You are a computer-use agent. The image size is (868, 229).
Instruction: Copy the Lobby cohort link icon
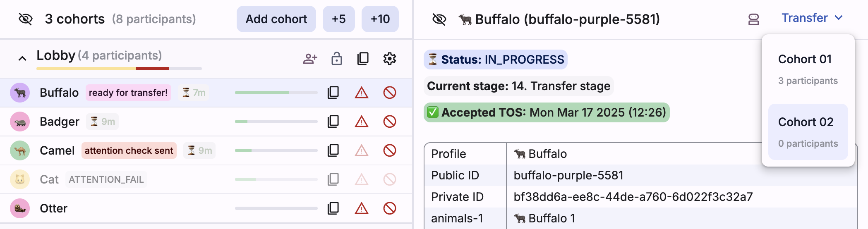point(363,59)
